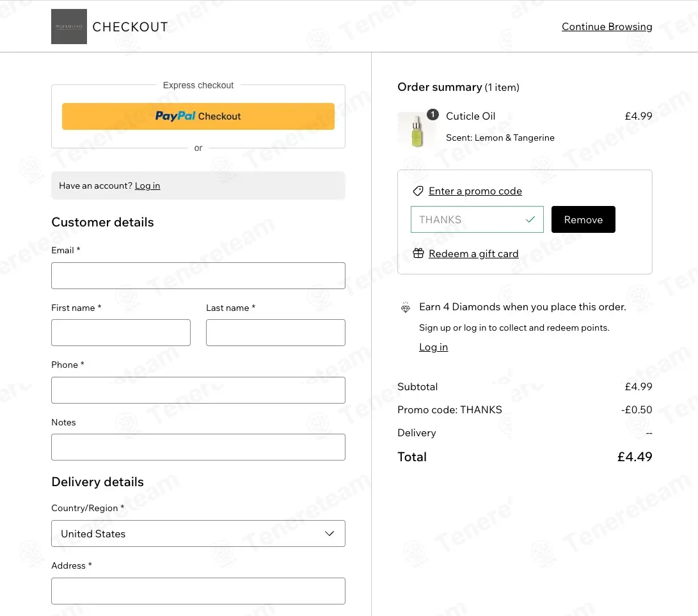Open the Continue Browsing link
The width and height of the screenshot is (698, 616).
click(607, 27)
